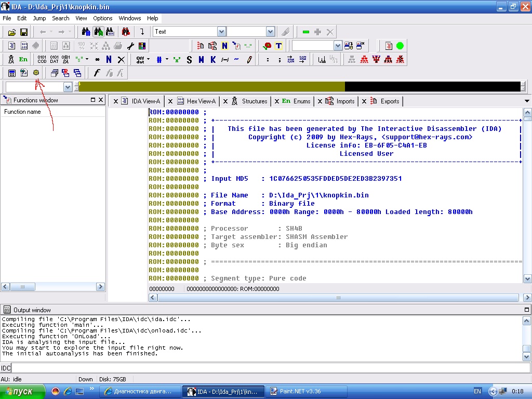Open the dropdown left of the navigation band

68,87
